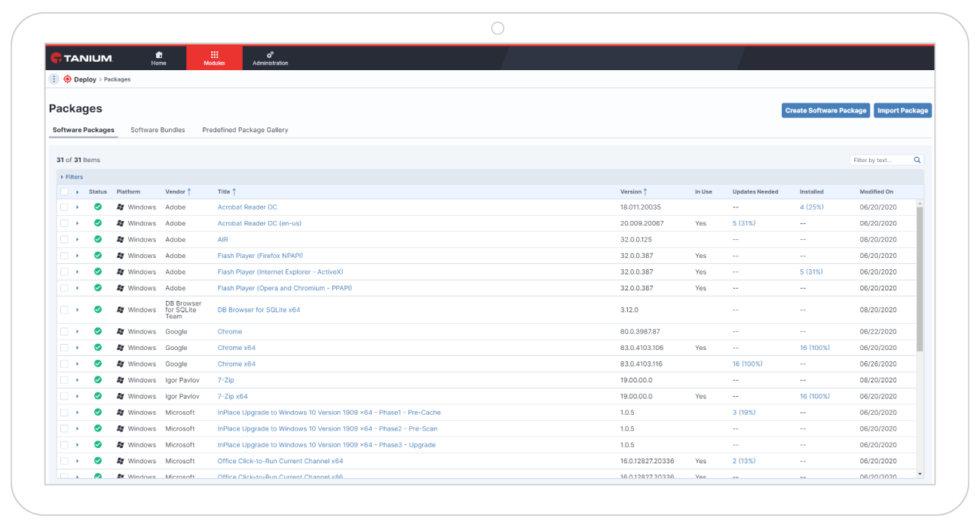Click the search magnifier icon
Viewport: 980px width, 528px height.
tap(917, 160)
